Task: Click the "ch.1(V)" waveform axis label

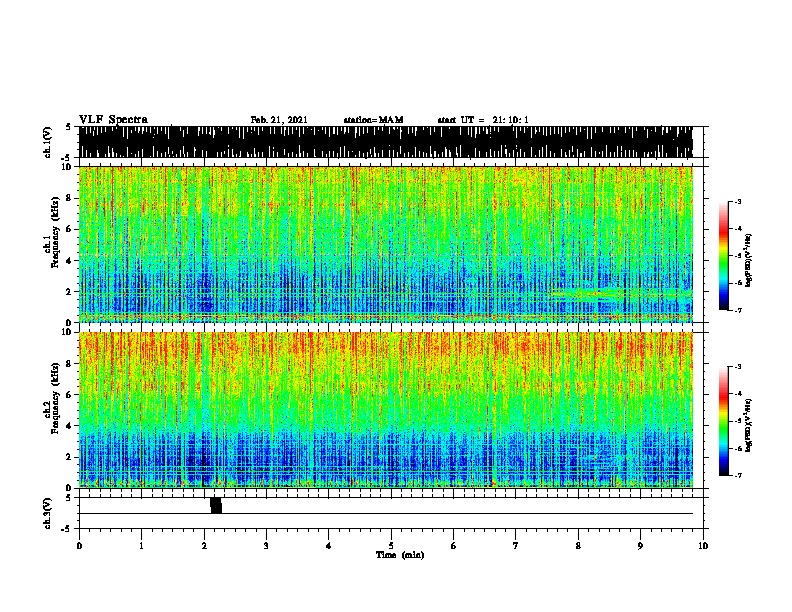Action: (48, 142)
